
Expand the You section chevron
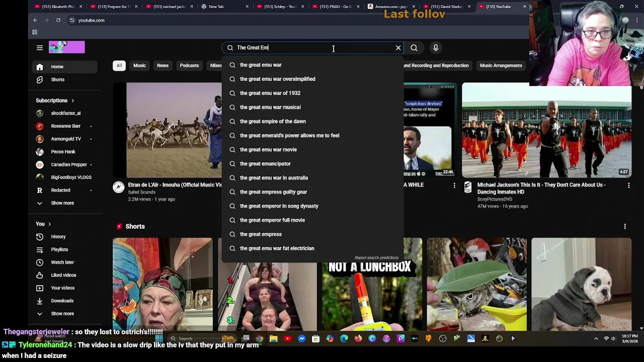[x=49, y=224]
